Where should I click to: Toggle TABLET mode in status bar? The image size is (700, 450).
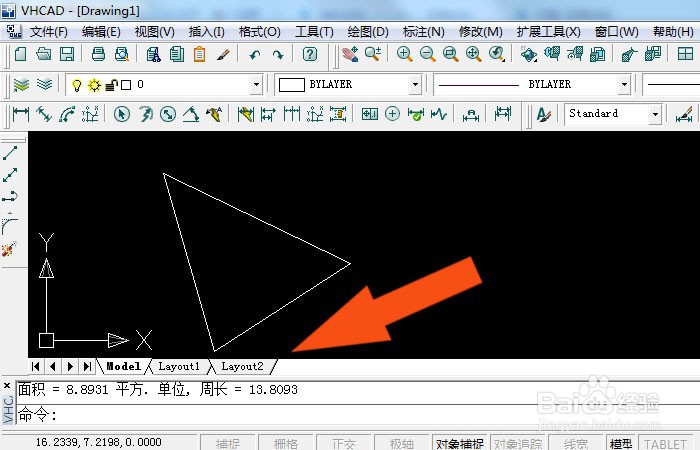pos(665,443)
